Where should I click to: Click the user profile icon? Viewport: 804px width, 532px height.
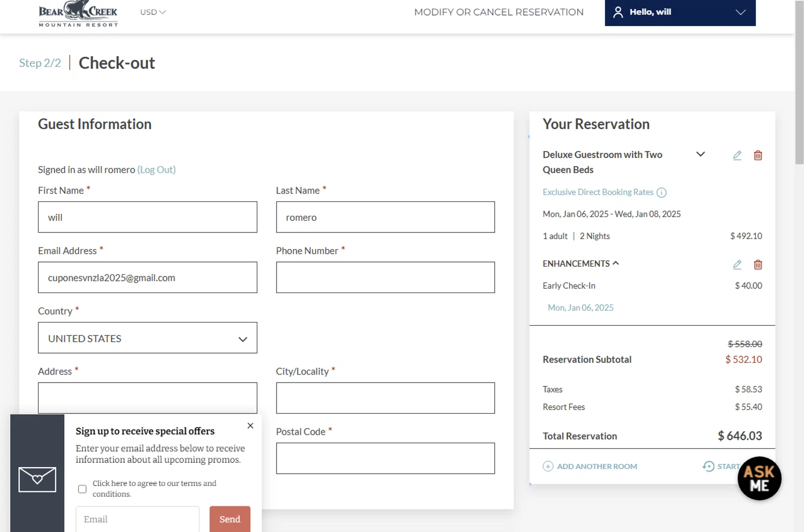618,12
